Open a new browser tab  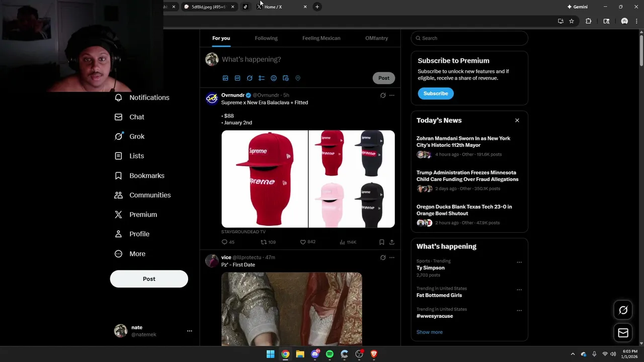pyautogui.click(x=317, y=7)
